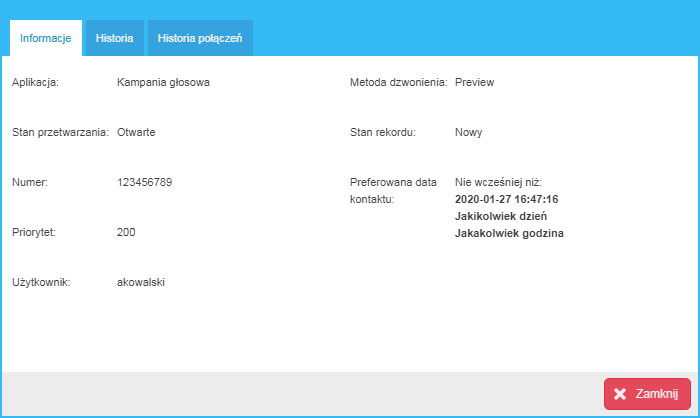Click the 'Preferowana data kontaktu:' label
This screenshot has height=418, width=700.
click(x=393, y=191)
